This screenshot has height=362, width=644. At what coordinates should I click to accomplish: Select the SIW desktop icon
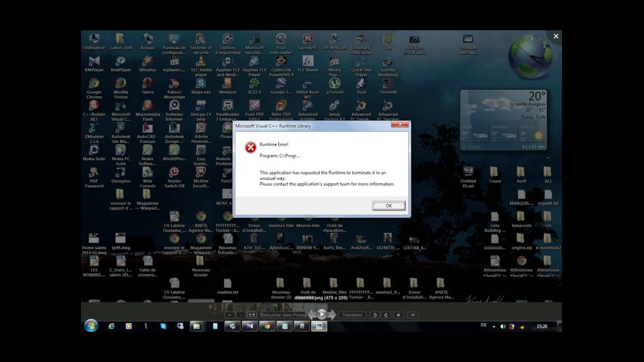(388, 42)
